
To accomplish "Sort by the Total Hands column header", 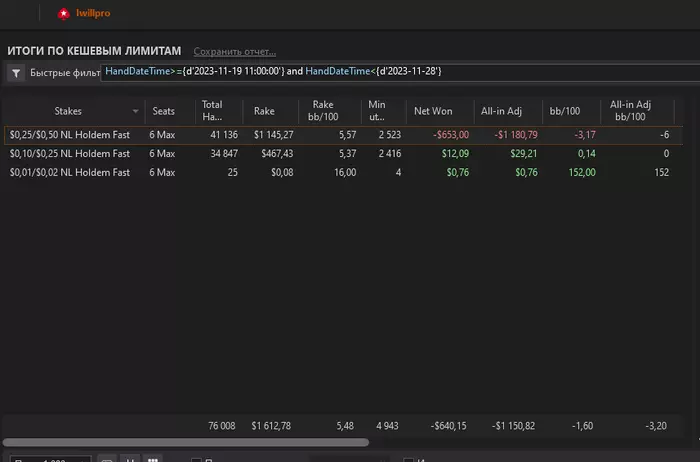I will pyautogui.click(x=212, y=110).
